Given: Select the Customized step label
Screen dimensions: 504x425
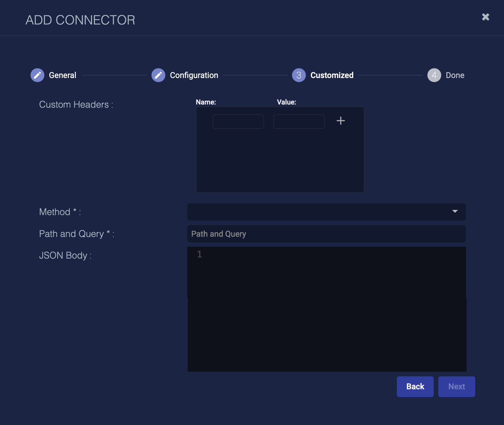Looking at the screenshot, I should coord(332,75).
